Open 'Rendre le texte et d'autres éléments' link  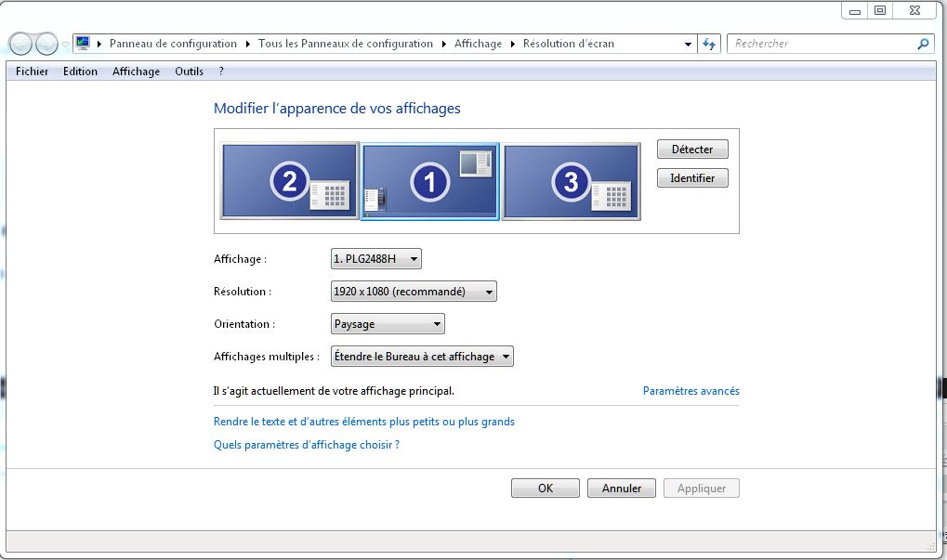[364, 422]
